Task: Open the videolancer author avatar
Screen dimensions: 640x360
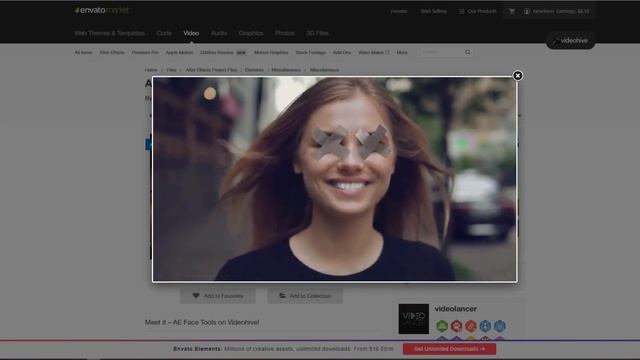Action: [413, 319]
